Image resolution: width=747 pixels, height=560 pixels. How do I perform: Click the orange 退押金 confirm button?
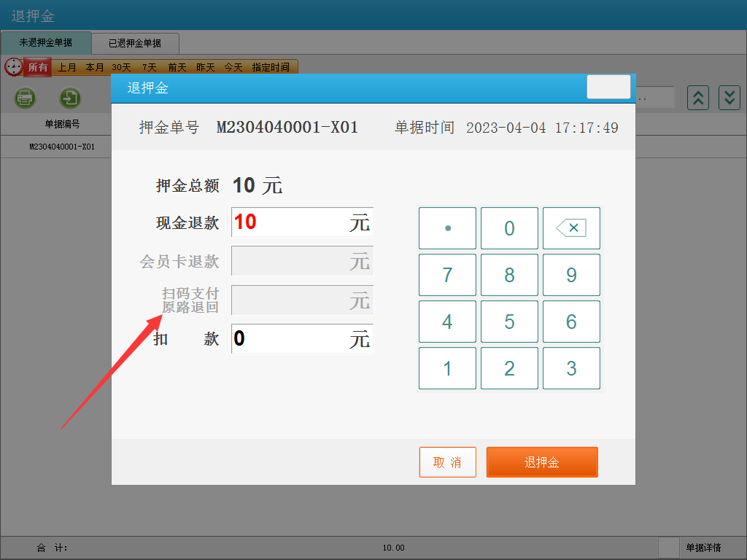(x=542, y=462)
